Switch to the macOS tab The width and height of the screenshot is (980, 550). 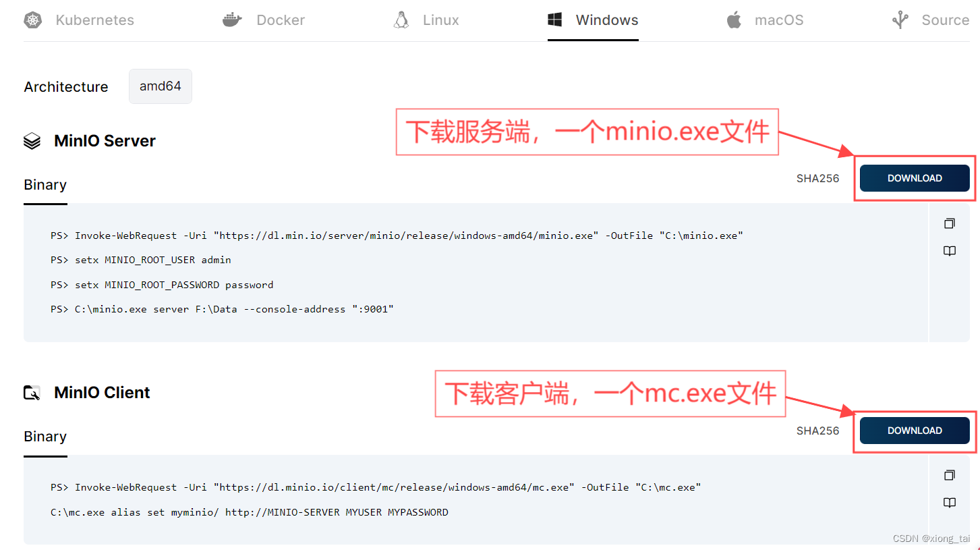[765, 20]
